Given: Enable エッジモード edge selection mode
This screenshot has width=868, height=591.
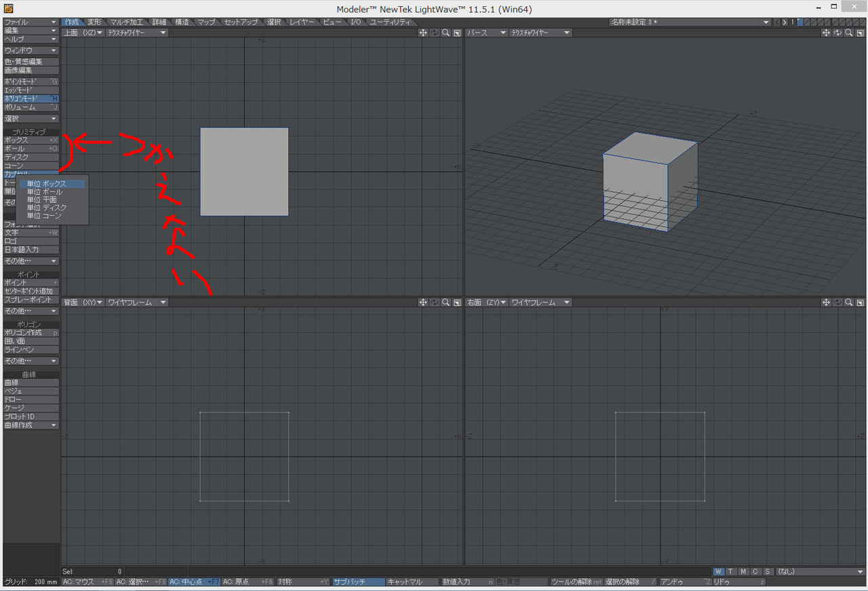Looking at the screenshot, I should coord(31,90).
